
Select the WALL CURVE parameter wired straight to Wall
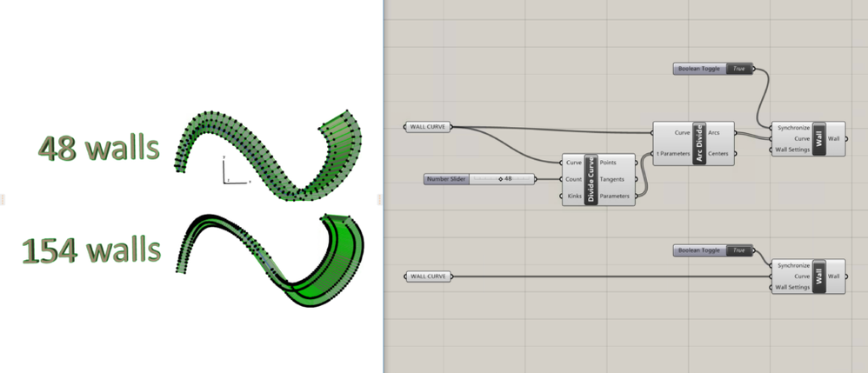[429, 276]
